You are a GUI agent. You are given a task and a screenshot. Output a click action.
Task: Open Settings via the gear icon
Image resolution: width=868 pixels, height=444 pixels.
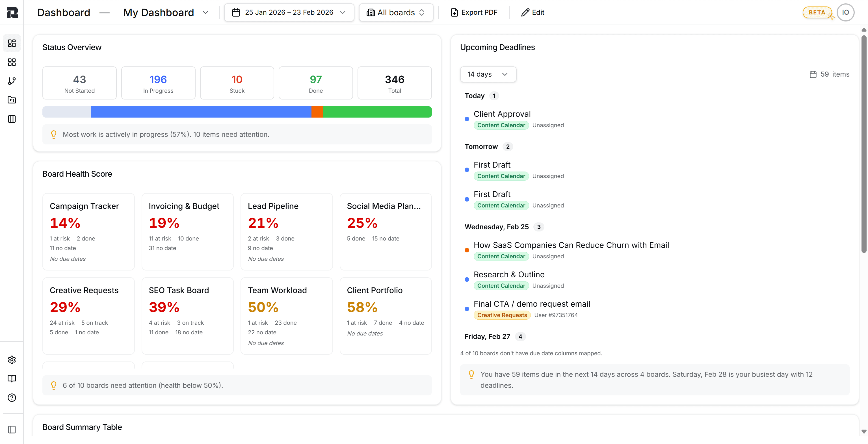coord(12,359)
